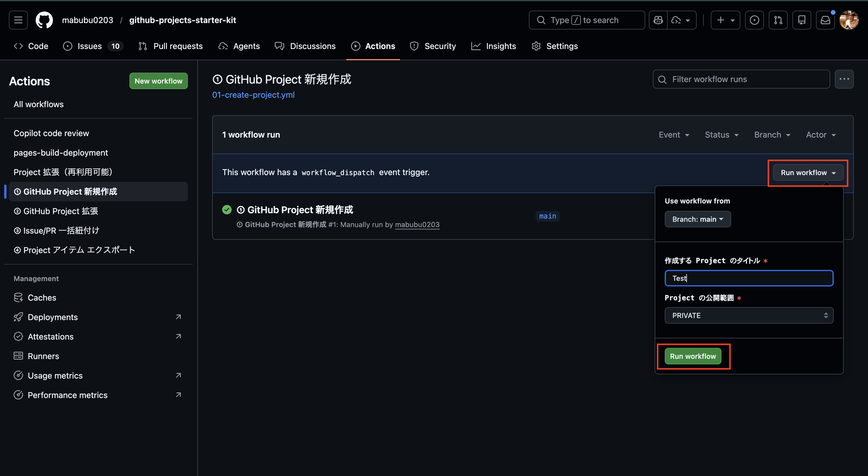
Task: Select Project 拡張（再利用可能）workflow
Action: tap(98, 172)
